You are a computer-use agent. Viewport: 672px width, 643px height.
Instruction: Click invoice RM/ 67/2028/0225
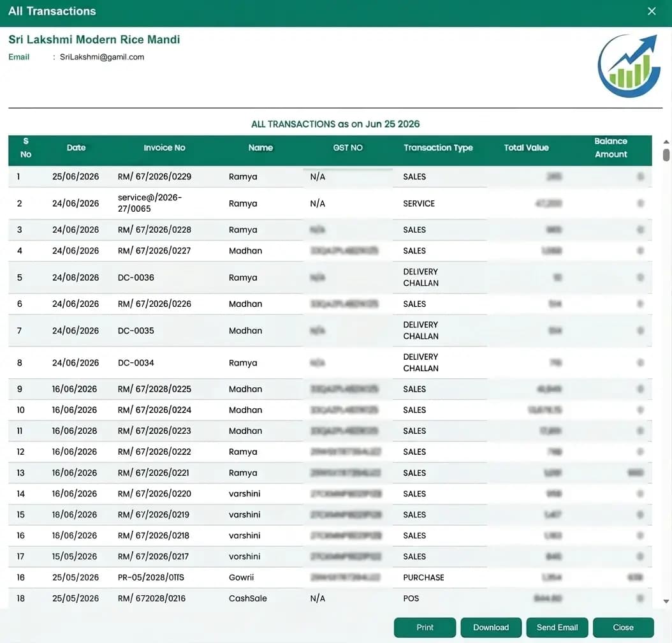tap(154, 389)
